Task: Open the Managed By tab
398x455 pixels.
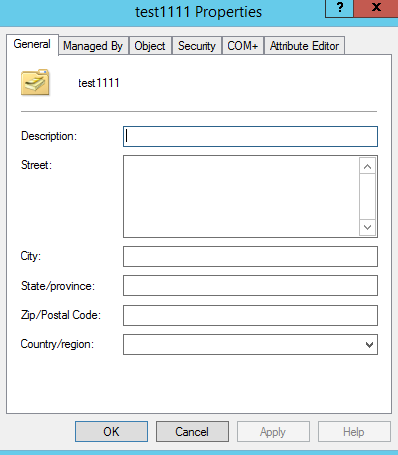Action: tap(93, 46)
